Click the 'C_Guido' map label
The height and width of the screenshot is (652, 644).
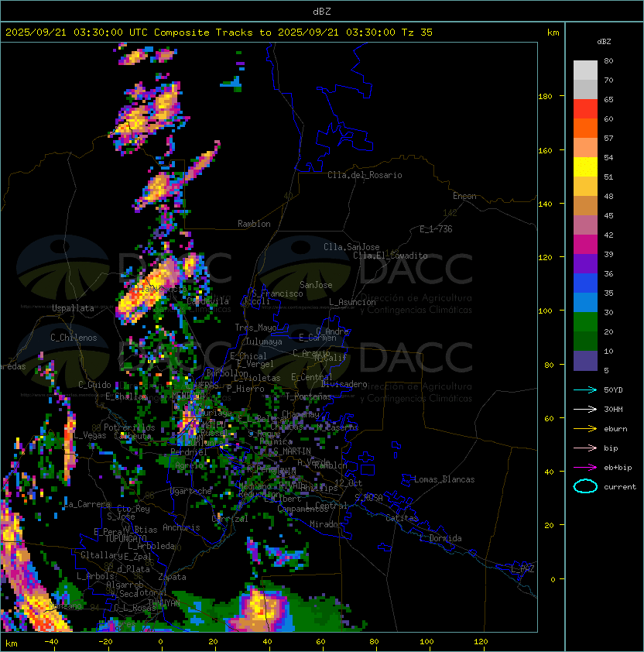click(94, 385)
